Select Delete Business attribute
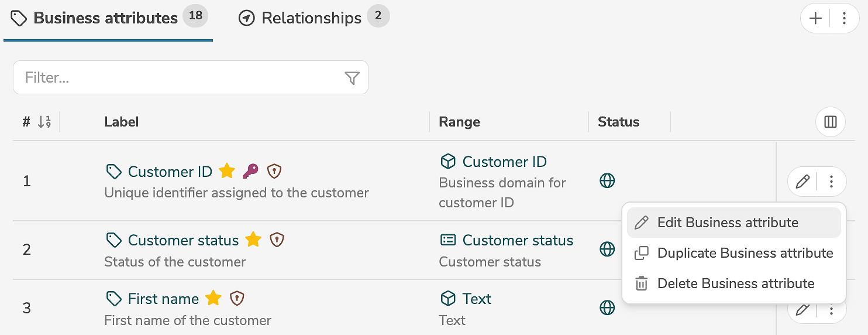 tap(735, 283)
